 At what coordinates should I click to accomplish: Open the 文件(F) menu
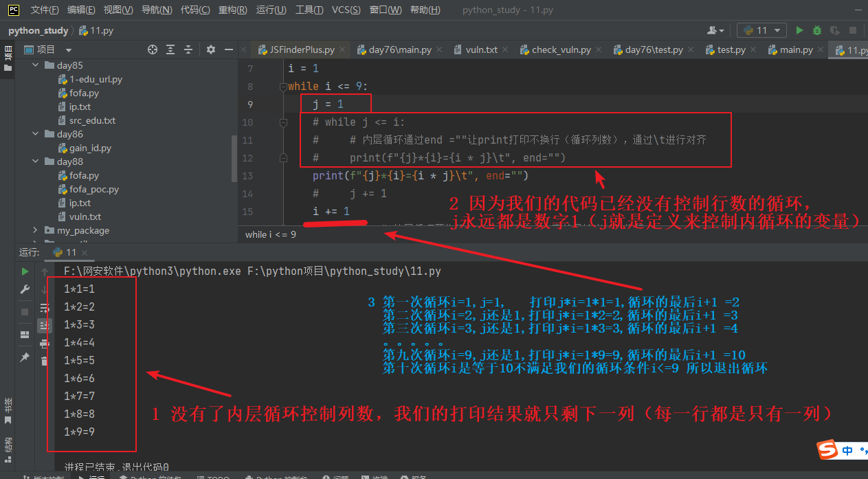tap(45, 10)
